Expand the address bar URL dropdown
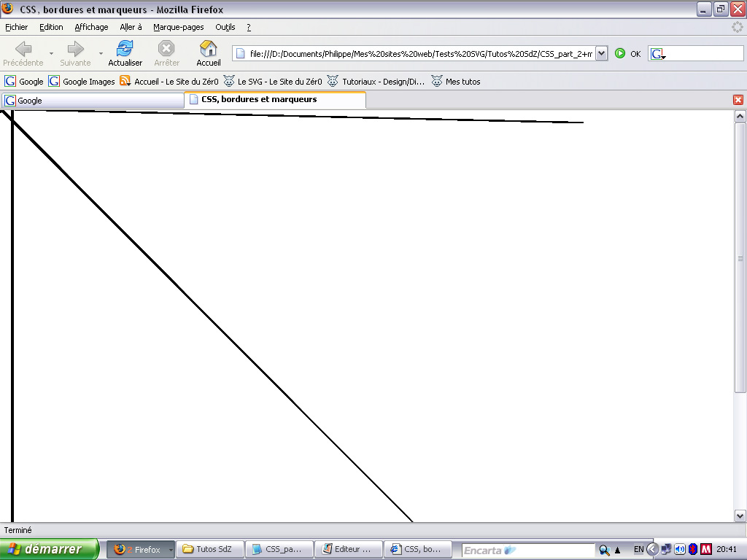 tap(601, 53)
